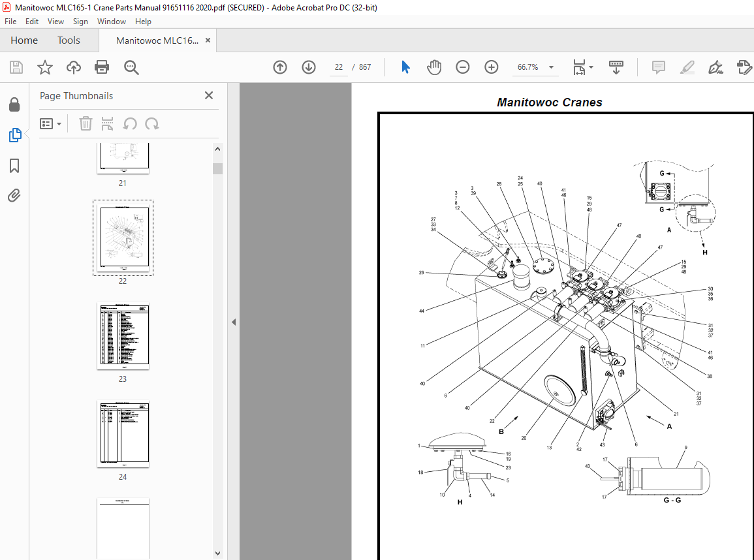Switch to the Tools tab
Screen dimensions: 754x560
click(69, 40)
